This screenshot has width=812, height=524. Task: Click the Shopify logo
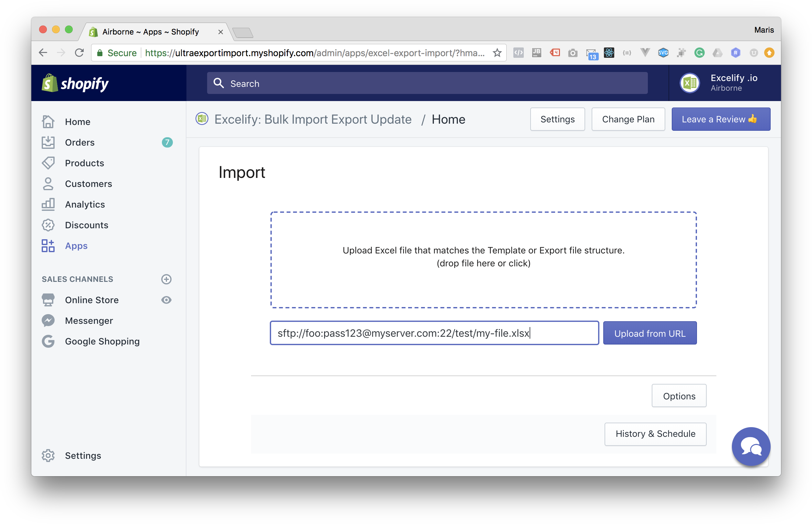75,83
